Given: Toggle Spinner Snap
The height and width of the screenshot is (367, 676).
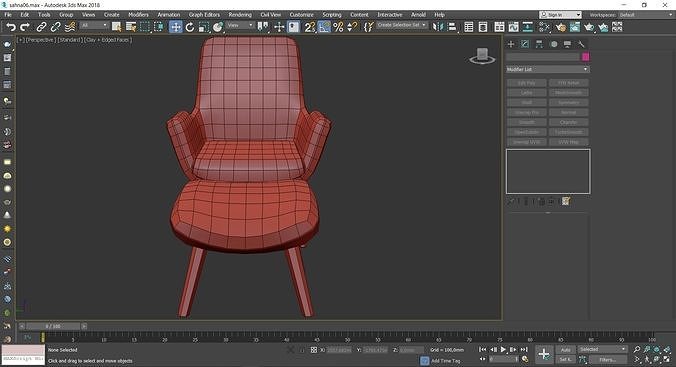Looking at the screenshot, I should tap(352, 27).
